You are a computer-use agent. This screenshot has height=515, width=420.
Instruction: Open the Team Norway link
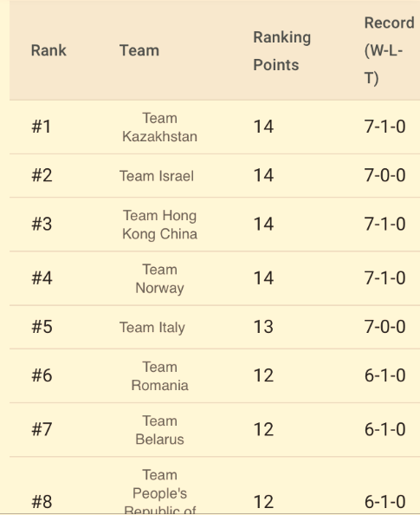160,278
